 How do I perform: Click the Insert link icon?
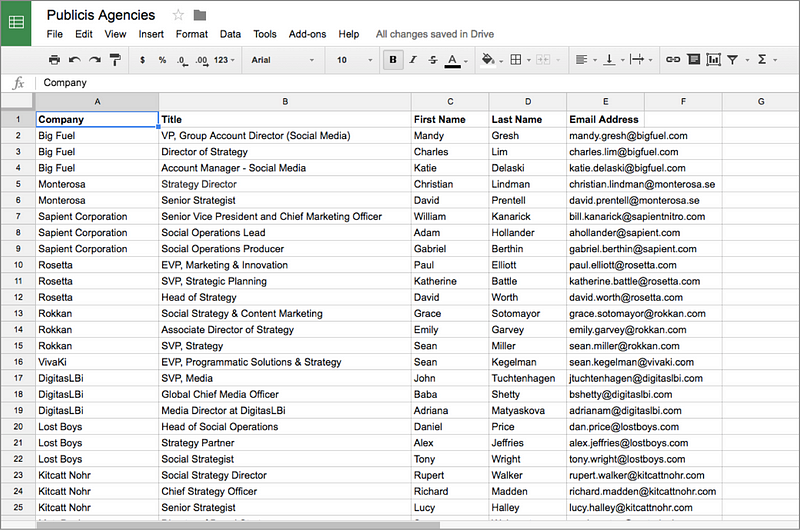tap(673, 60)
